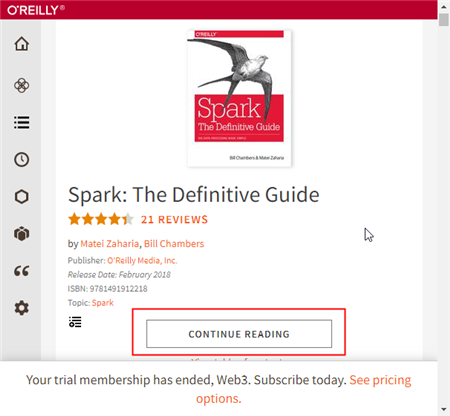The image size is (450, 416).
Task: Open author Bill Chambers' link
Action: pyautogui.click(x=174, y=244)
